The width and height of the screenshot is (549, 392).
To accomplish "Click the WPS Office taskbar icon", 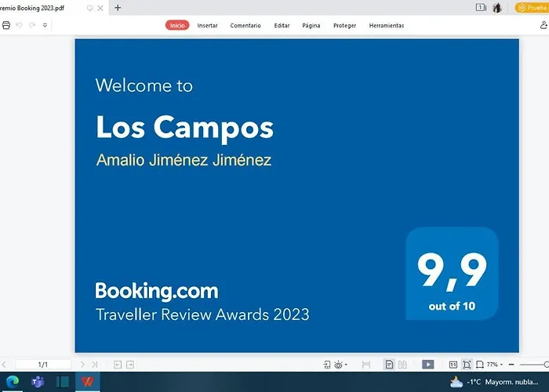I will 86,382.
